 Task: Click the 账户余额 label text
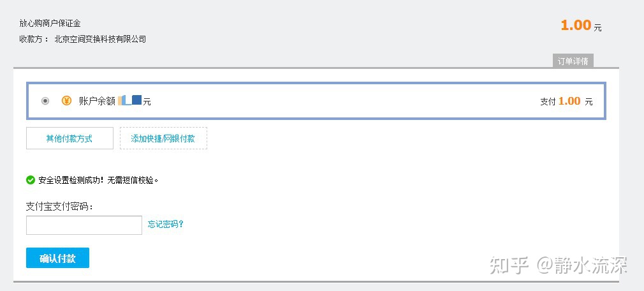(97, 101)
